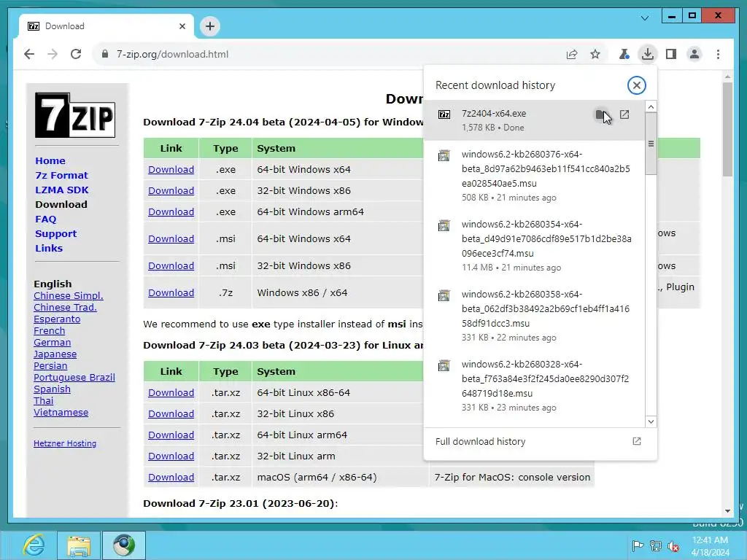Click the kb2680358 msu file icon
The image size is (747, 560).
click(444, 296)
